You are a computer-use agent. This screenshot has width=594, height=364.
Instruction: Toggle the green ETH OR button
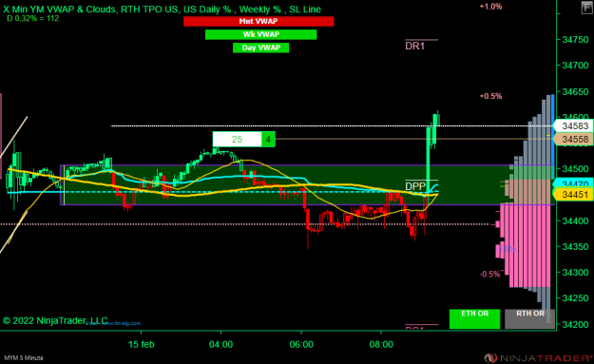pos(474,318)
